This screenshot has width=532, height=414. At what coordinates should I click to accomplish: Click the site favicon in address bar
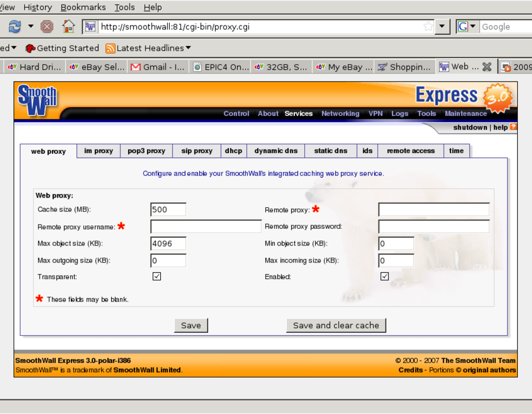pos(90,27)
